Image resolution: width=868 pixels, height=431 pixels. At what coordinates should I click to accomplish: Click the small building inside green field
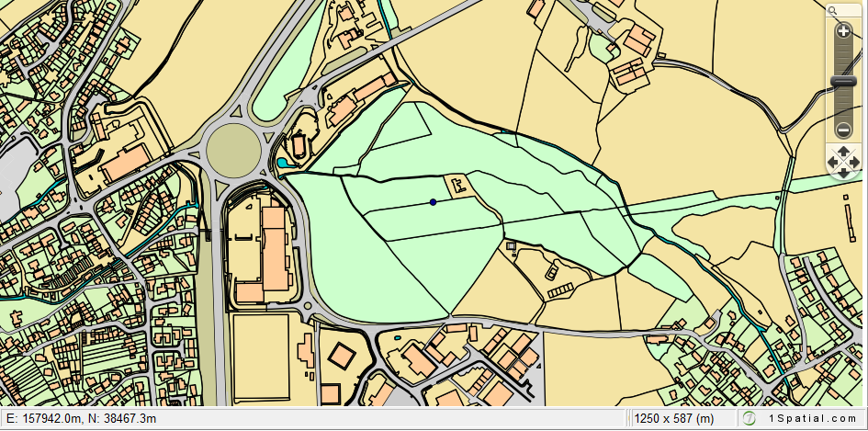[457, 187]
